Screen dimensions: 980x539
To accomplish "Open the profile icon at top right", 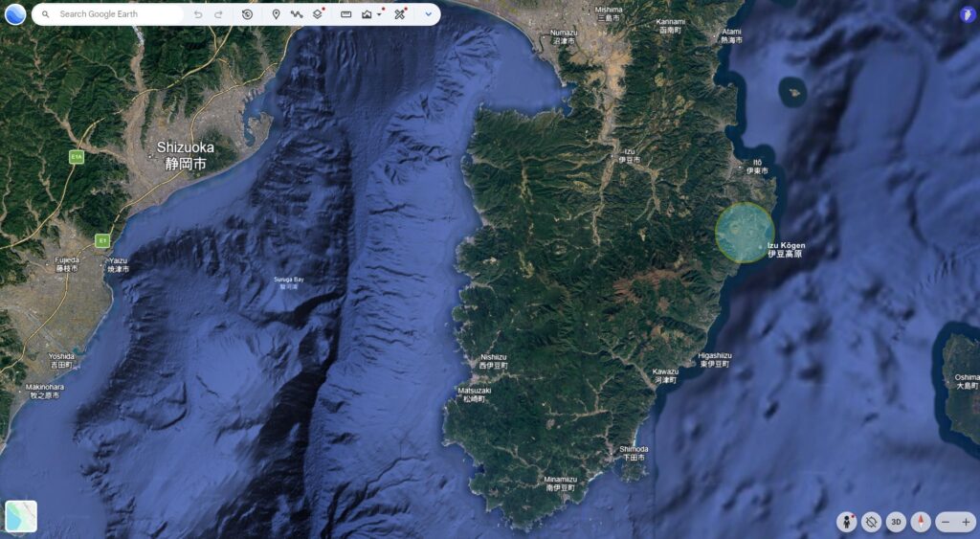I will [967, 14].
